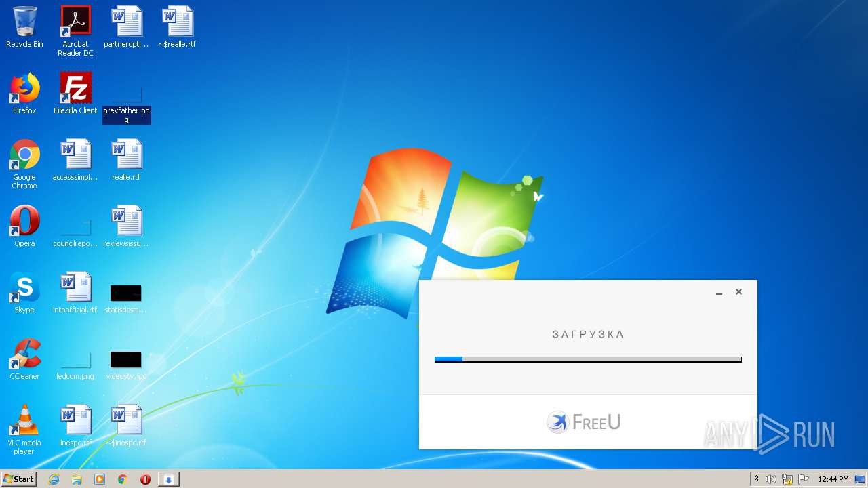Select the ~$realle.rtf file icon
Screen dimensions: 868x488
pyautogui.click(x=177, y=27)
